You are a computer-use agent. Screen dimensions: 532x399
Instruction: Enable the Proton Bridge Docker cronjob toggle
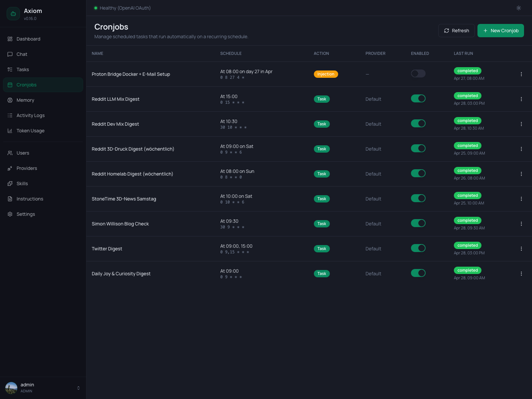pyautogui.click(x=418, y=73)
